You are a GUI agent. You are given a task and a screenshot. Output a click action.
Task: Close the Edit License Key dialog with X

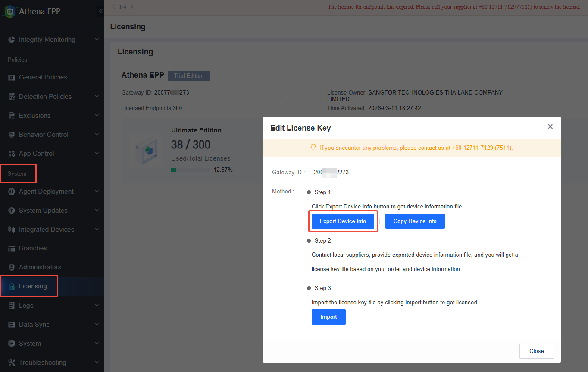tap(550, 126)
